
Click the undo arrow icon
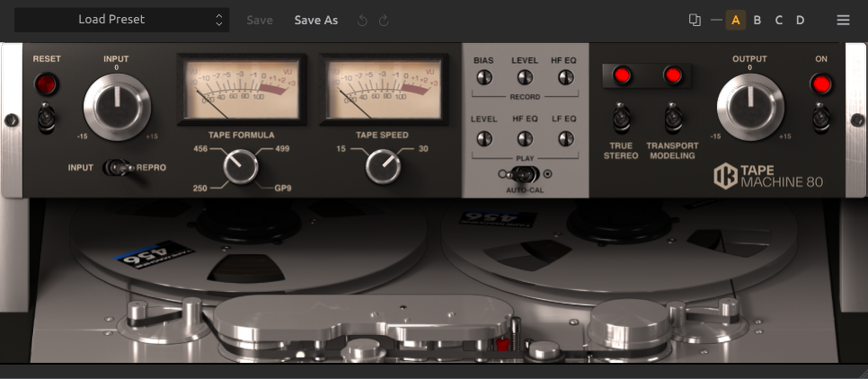(363, 20)
